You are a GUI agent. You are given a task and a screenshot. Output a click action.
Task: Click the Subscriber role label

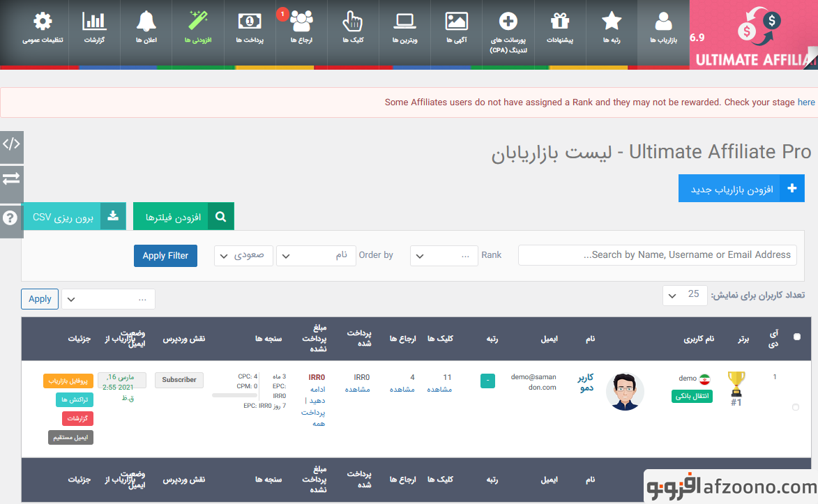pos(179,380)
